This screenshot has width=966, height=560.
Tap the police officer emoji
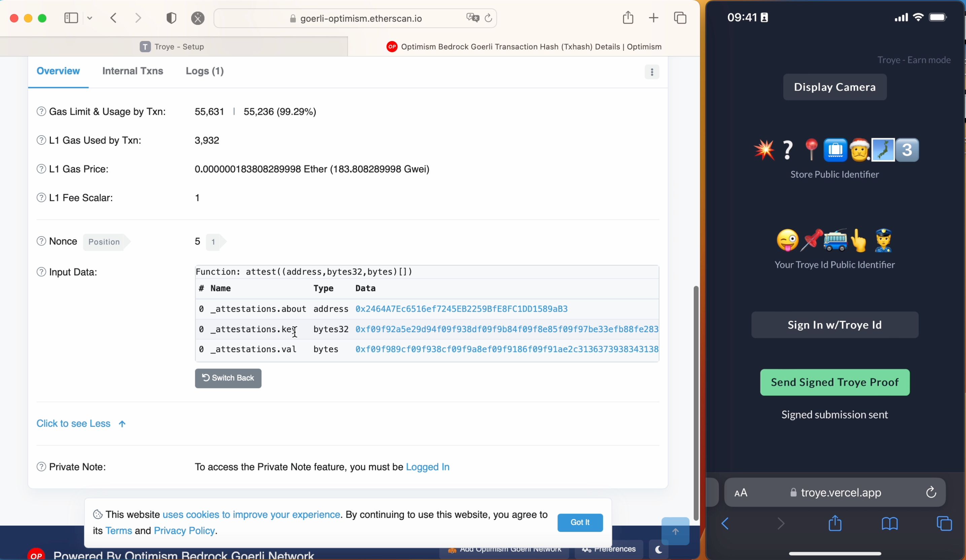[883, 241]
